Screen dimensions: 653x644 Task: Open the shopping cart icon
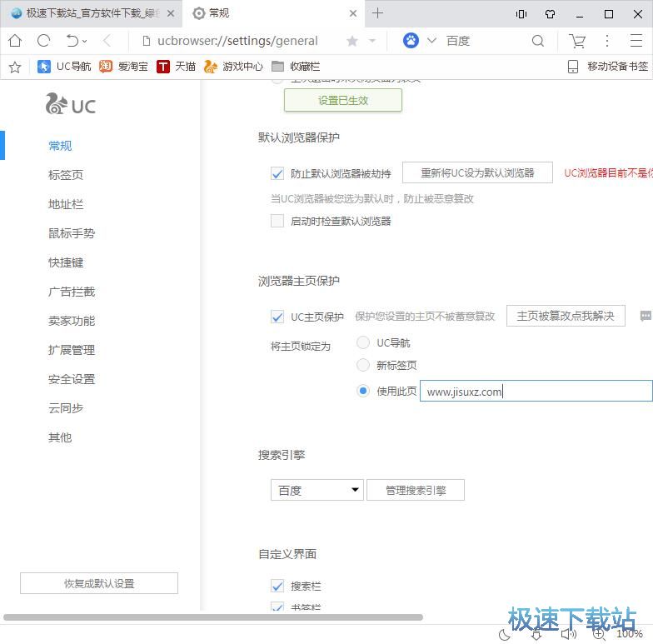coord(577,41)
